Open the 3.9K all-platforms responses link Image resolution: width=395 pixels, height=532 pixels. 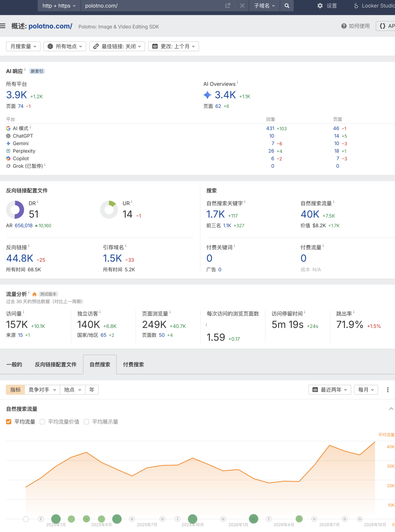coord(16,95)
